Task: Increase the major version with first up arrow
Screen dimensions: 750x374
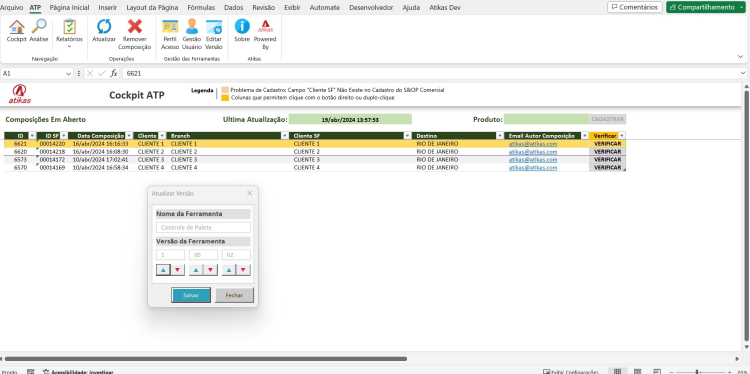Action: [163, 270]
